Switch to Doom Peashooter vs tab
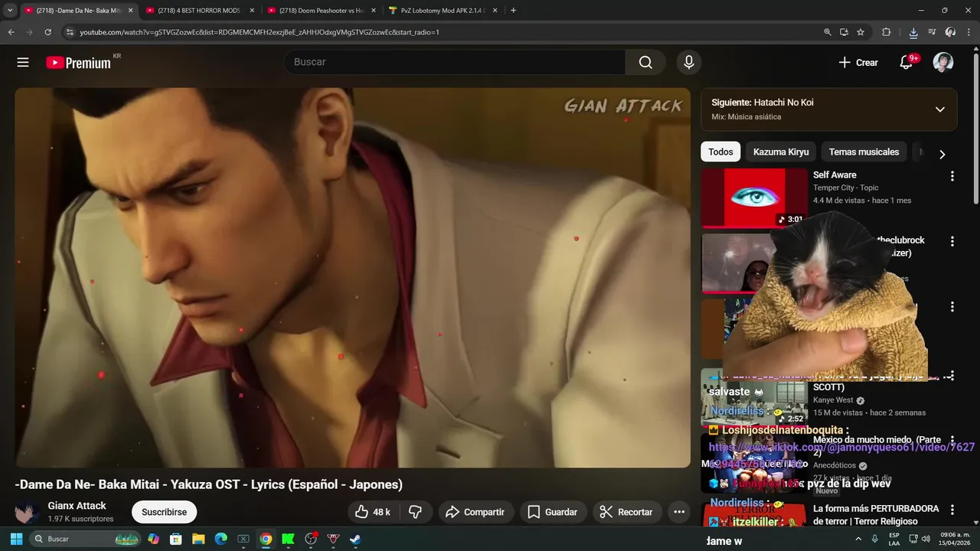 [x=321, y=11]
